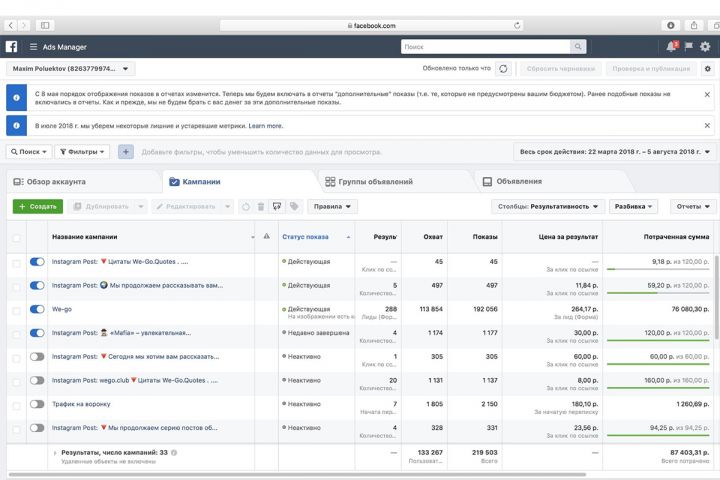This screenshot has width=720, height=480.
Task: Open the Ads Manager hamburger menu
Action: pos(33,46)
